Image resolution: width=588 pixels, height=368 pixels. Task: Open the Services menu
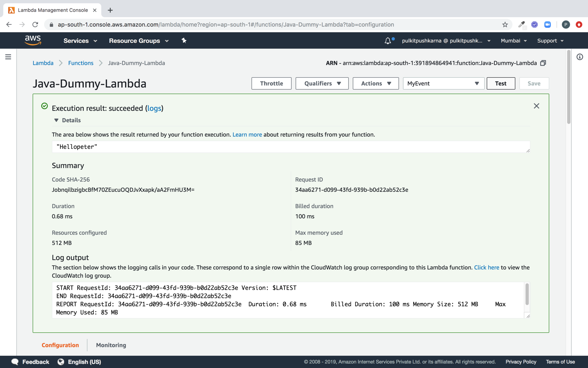pyautogui.click(x=80, y=41)
